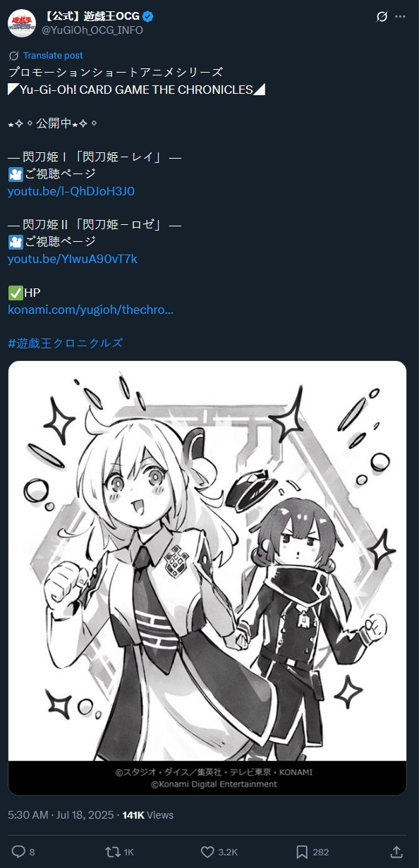Screen dimensions: 419x868
Task: Click the reply speech bubble icon
Action: pyautogui.click(x=18, y=852)
